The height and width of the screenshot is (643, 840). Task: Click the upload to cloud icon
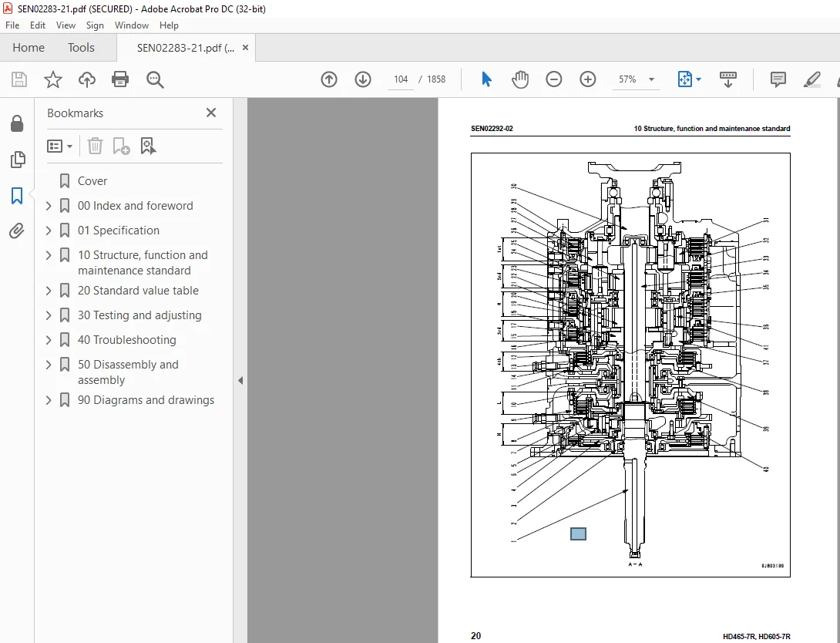[87, 79]
